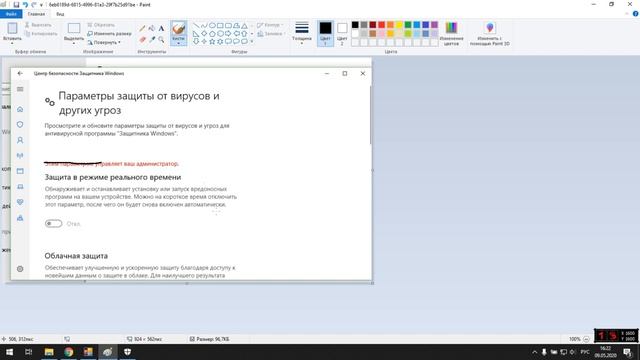
Task: Select the Fill with color bucket tool
Action: pos(152,28)
